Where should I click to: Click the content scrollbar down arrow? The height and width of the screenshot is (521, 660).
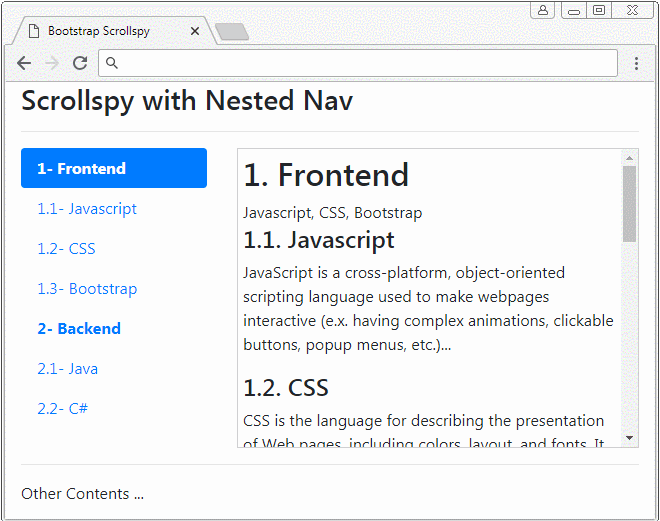tap(629, 438)
